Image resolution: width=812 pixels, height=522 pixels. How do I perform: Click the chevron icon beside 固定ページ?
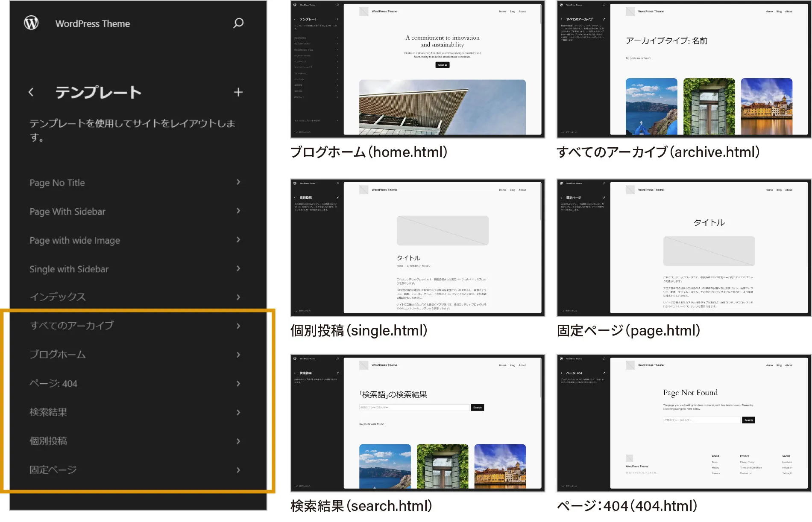click(x=238, y=470)
